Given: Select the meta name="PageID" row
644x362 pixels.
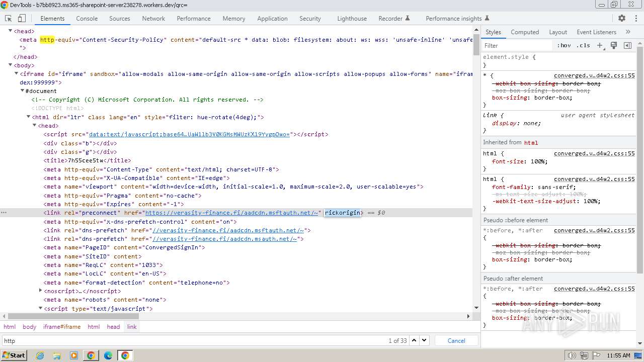Looking at the screenshot, I should 124,247.
